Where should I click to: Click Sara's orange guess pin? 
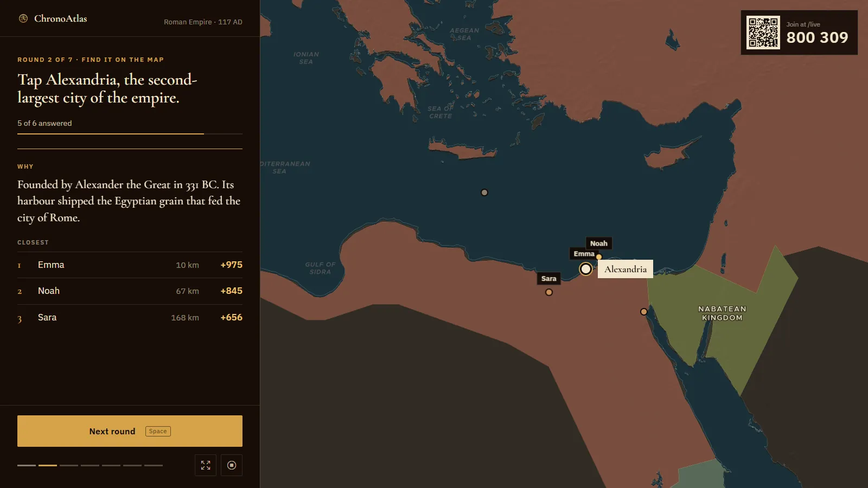pyautogui.click(x=549, y=292)
